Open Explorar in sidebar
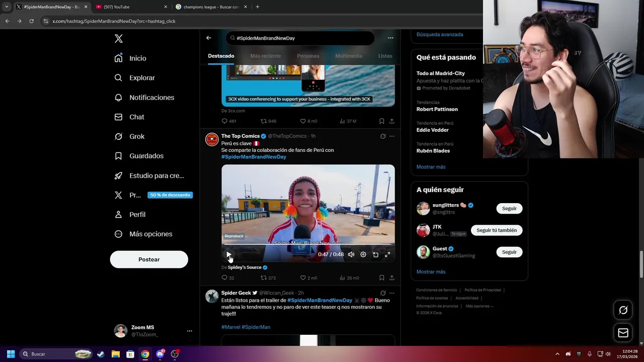 (134, 78)
